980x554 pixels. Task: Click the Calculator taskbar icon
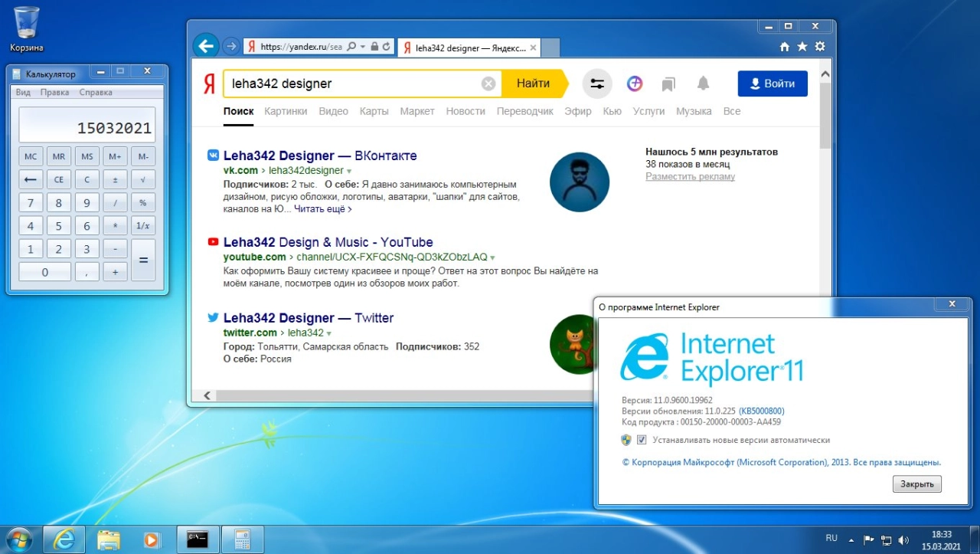coord(243,539)
